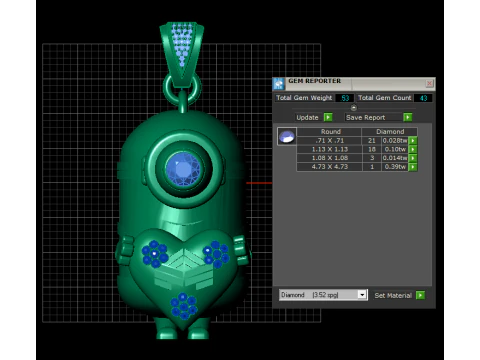Click the 0.028tw weight cell
480x360 pixels.
click(395, 141)
